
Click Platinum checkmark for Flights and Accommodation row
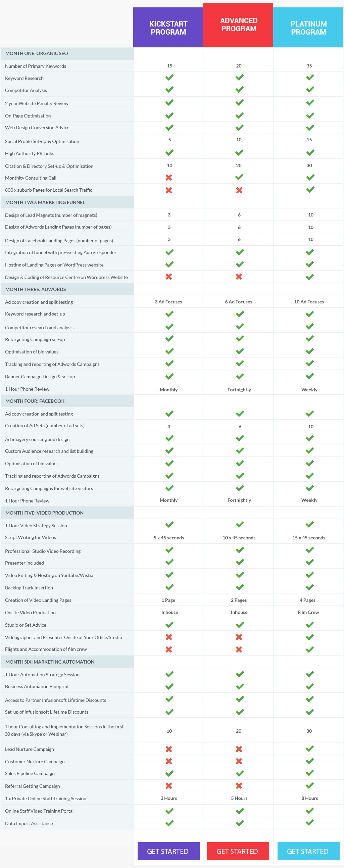[310, 649]
